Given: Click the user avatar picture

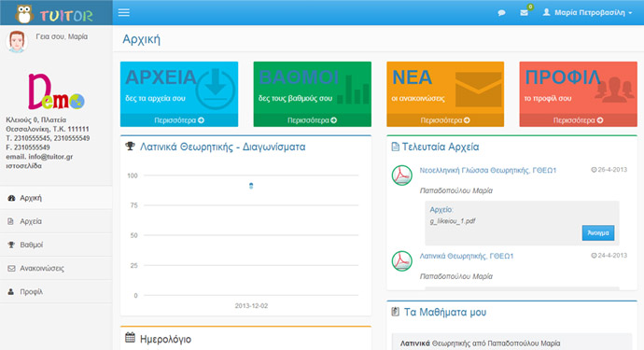Looking at the screenshot, I should 17,41.
